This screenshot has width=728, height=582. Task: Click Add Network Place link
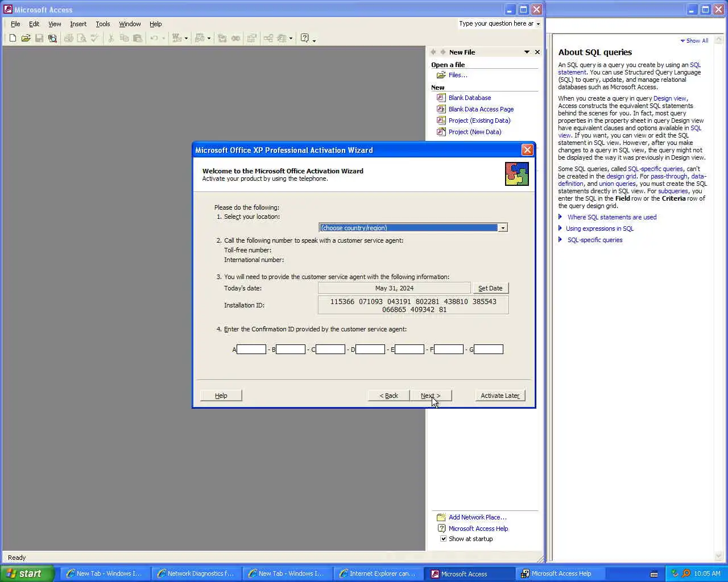[477, 517]
